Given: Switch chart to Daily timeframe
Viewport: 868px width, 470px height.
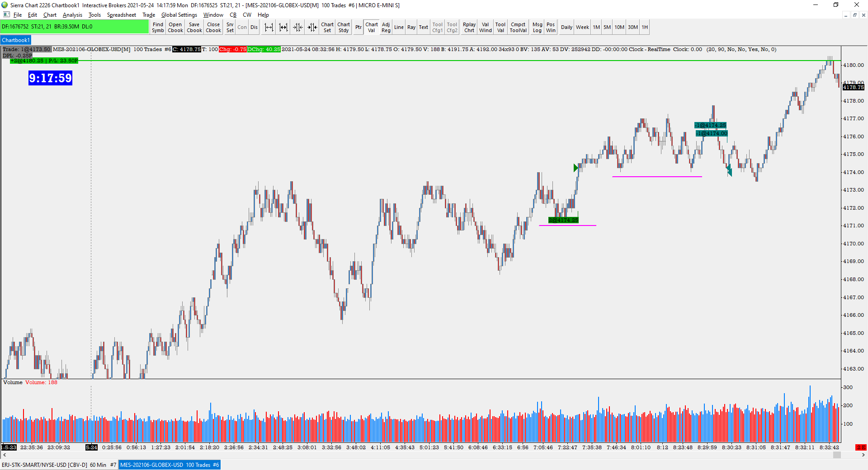Looking at the screenshot, I should tap(566, 28).
